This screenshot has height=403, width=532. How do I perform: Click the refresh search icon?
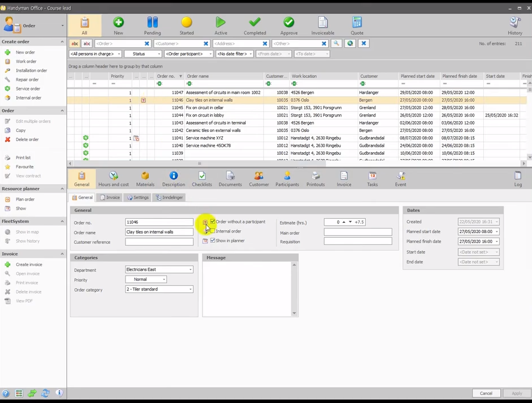[350, 44]
